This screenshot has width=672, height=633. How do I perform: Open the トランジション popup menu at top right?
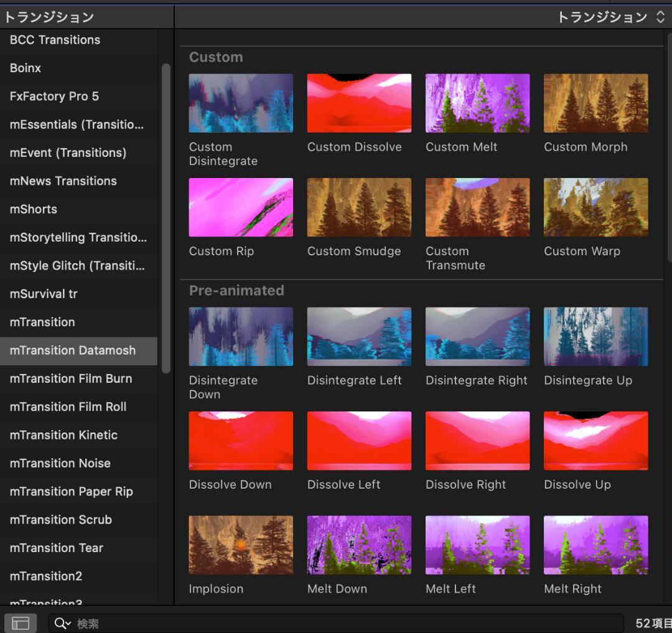pos(610,17)
